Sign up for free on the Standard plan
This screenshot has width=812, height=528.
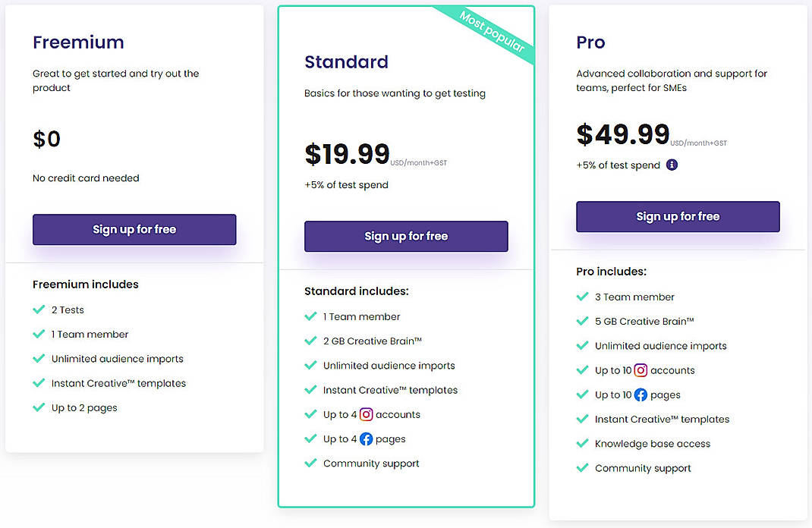point(405,236)
